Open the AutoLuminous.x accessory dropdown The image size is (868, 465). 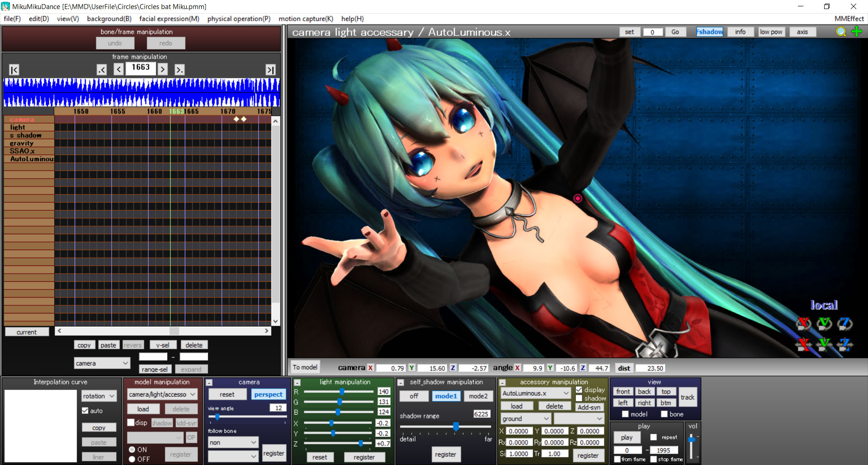tap(536, 394)
